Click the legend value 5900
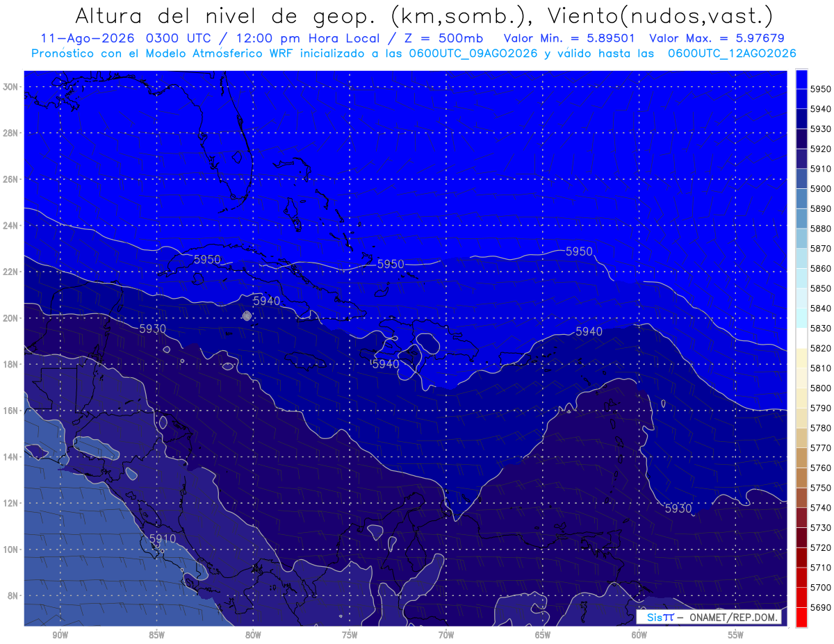 (821, 188)
